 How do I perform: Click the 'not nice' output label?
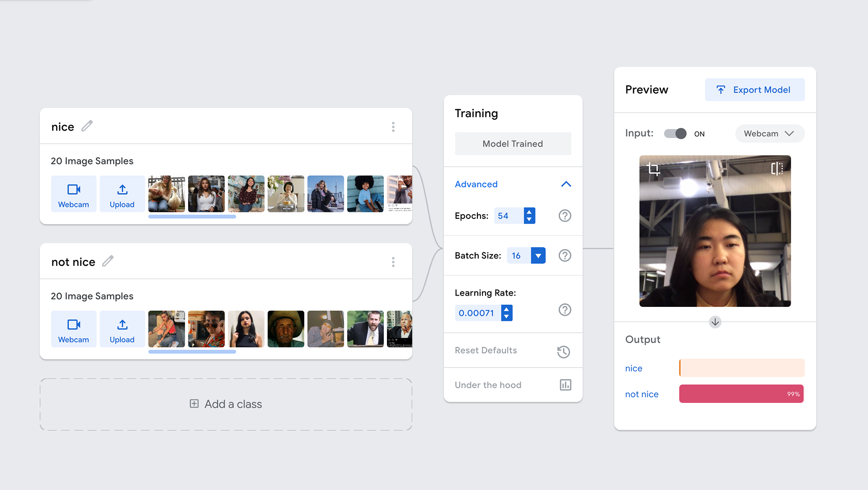(x=642, y=394)
